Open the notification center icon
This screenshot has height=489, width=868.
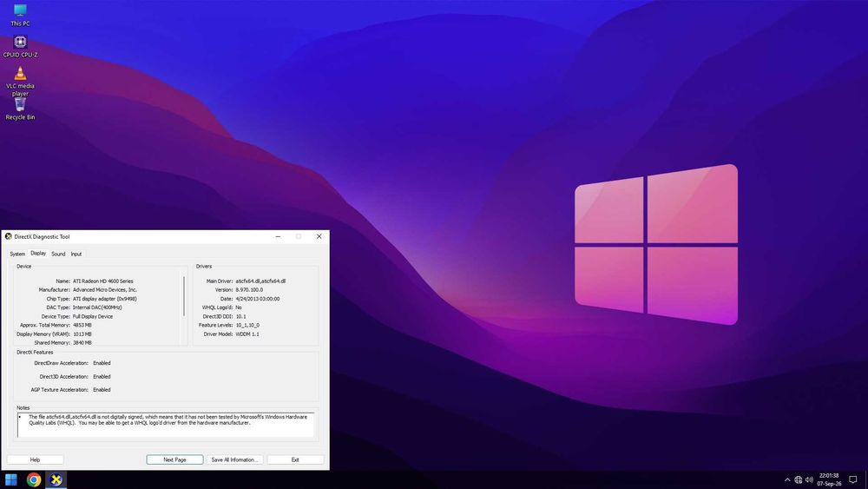click(853, 479)
